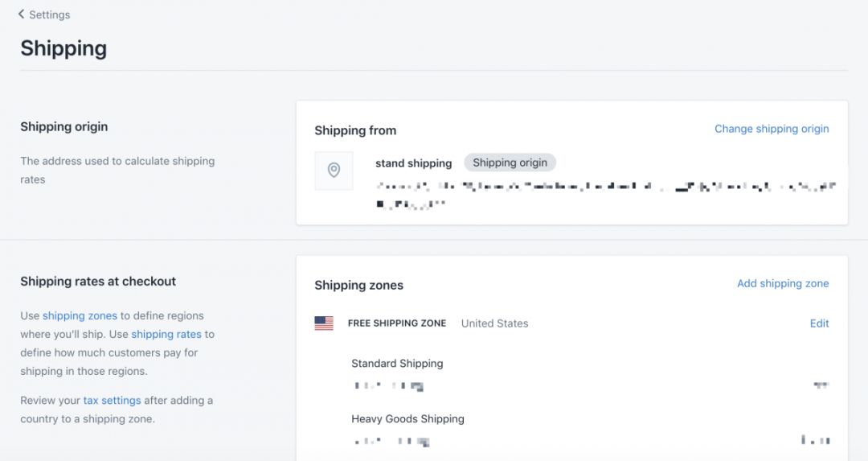This screenshot has height=461, width=868.
Task: Select the stand shipping location name
Action: [413, 163]
